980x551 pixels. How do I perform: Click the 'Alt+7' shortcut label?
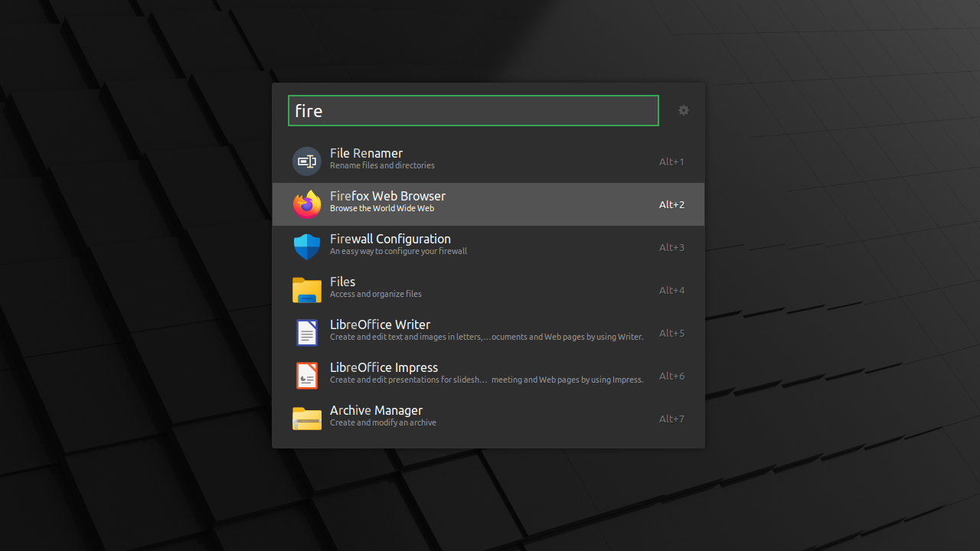[x=671, y=419]
